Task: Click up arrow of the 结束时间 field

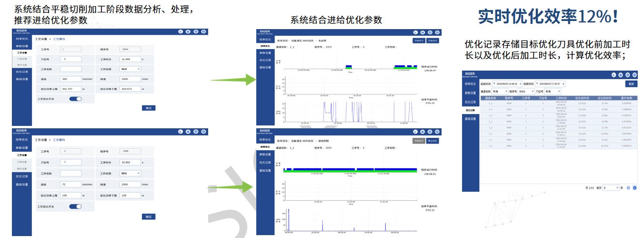Action: click(563, 83)
